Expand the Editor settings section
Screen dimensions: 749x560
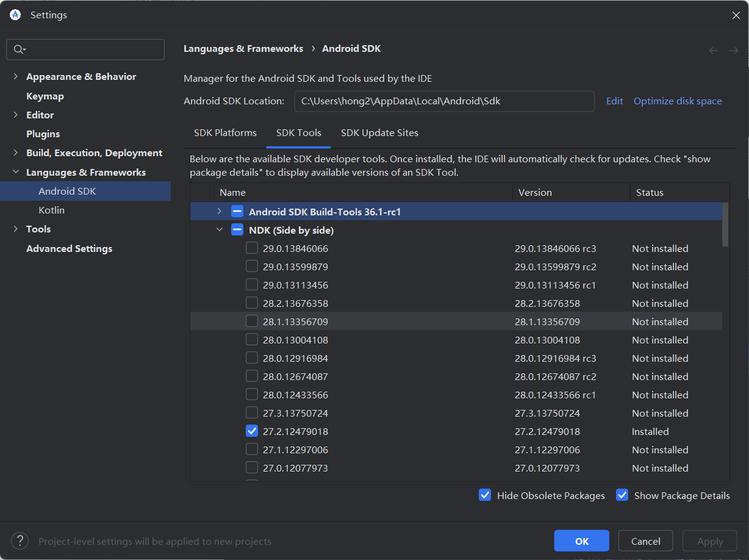16,115
